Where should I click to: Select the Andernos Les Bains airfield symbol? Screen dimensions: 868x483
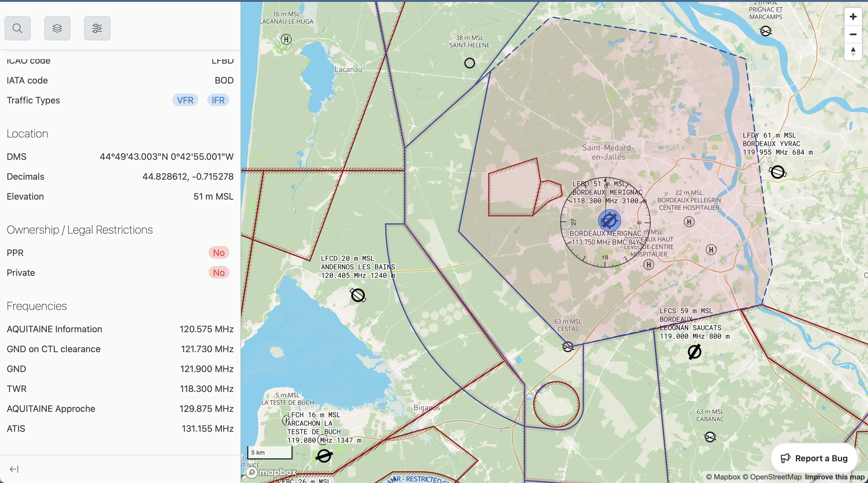pos(358,295)
